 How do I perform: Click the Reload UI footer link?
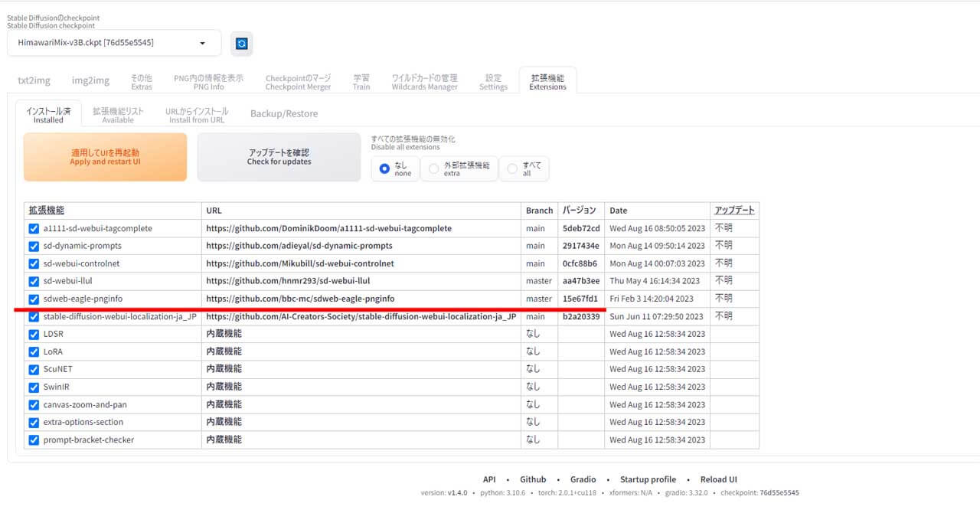pyautogui.click(x=718, y=479)
